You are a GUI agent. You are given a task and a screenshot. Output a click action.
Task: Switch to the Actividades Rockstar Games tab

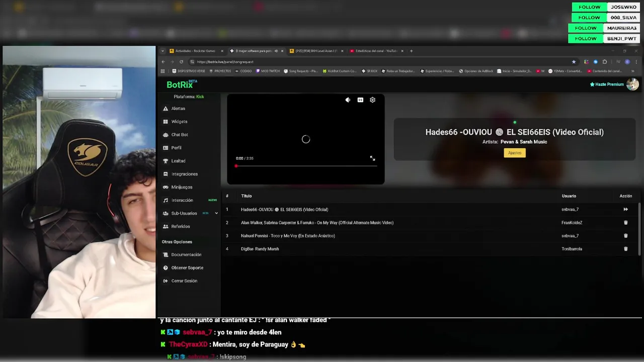[195, 51]
